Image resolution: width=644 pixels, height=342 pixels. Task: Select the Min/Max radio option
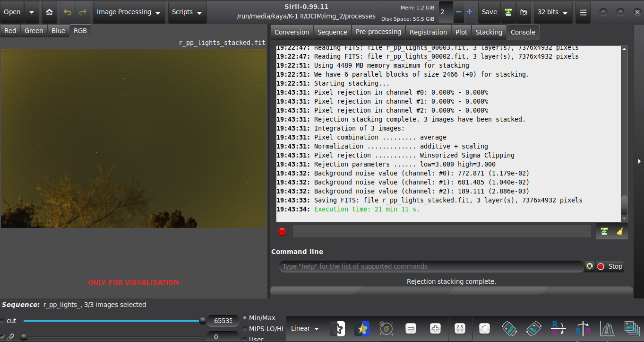pyautogui.click(x=245, y=318)
